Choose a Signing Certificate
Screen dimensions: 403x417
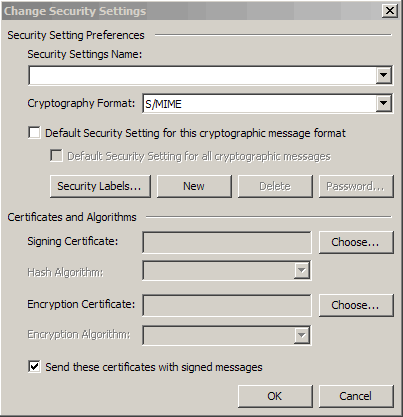[x=356, y=242]
